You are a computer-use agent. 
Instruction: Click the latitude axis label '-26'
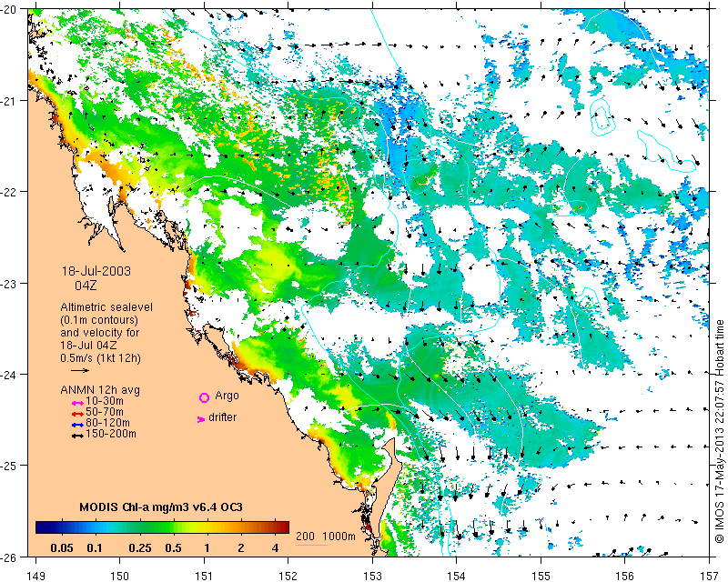click(x=9, y=557)
